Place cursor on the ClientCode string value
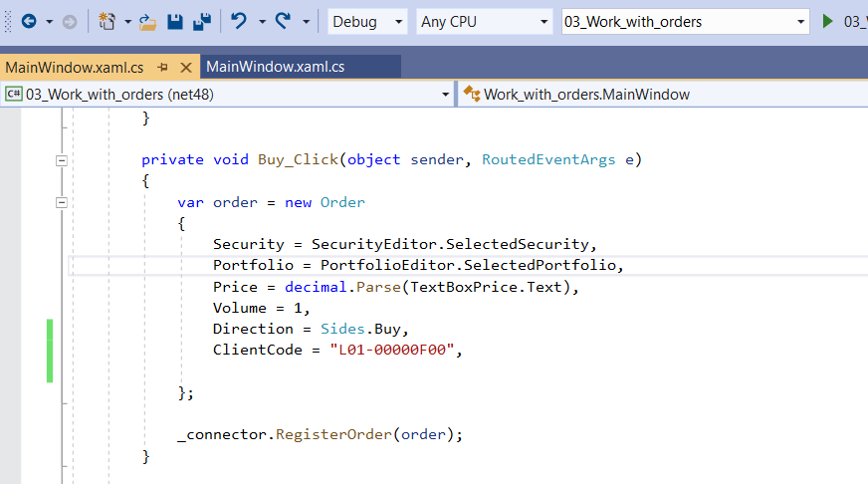 391,350
